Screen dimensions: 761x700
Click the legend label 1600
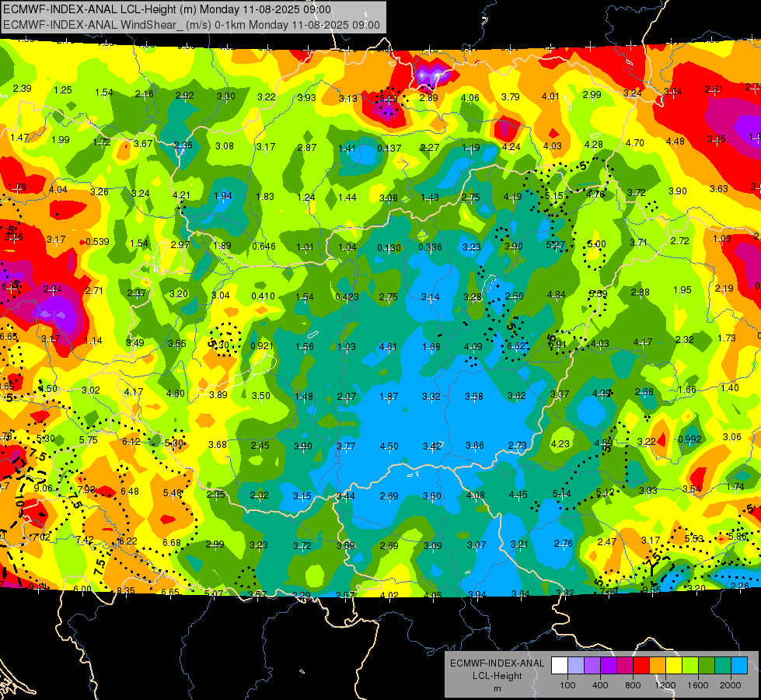698,685
